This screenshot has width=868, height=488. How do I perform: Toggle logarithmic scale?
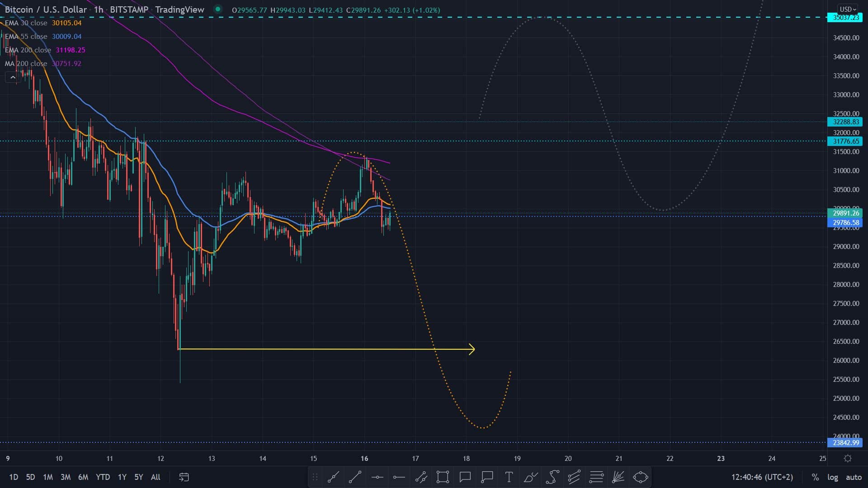tap(833, 477)
